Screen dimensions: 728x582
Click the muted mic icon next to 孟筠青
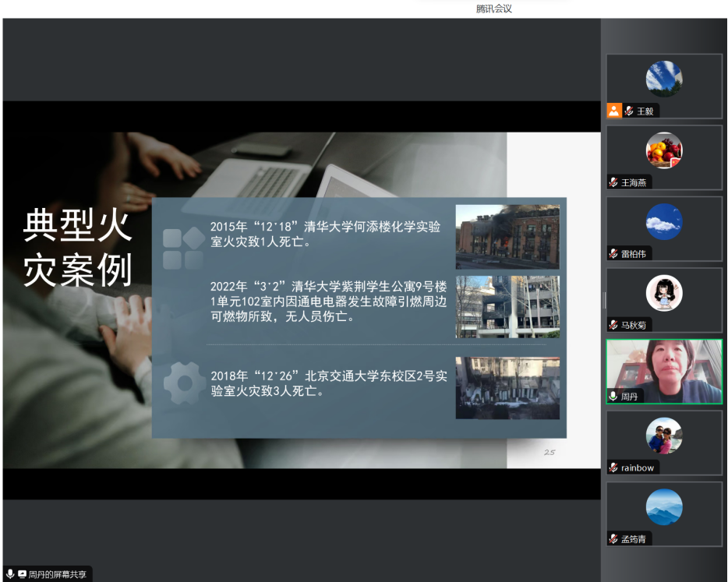(614, 538)
